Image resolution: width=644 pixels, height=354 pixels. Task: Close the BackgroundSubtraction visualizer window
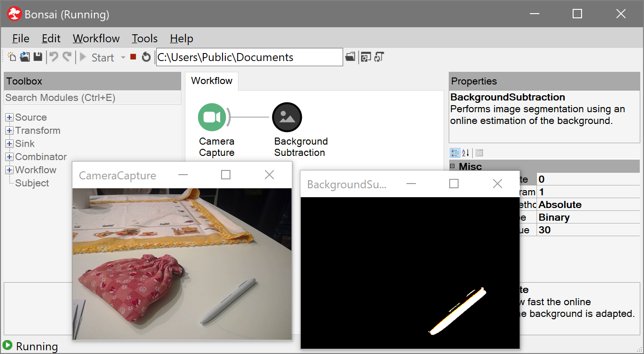(x=498, y=184)
